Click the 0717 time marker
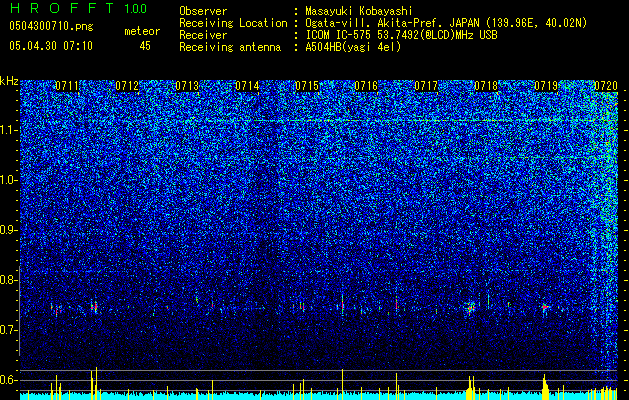 tap(426, 86)
